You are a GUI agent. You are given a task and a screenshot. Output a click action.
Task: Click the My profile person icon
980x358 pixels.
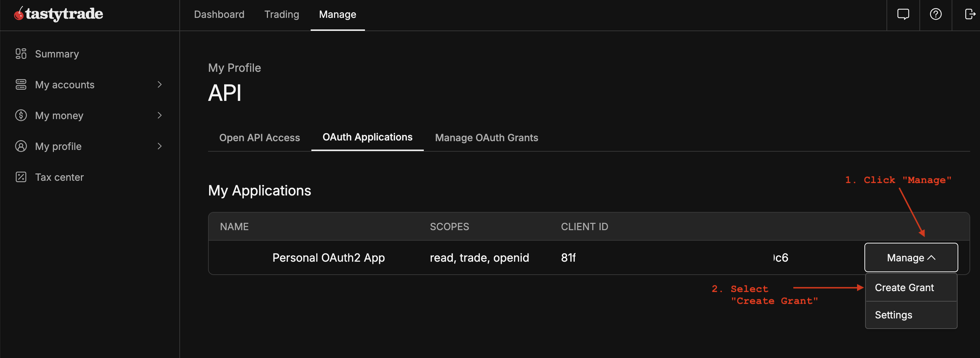click(21, 146)
